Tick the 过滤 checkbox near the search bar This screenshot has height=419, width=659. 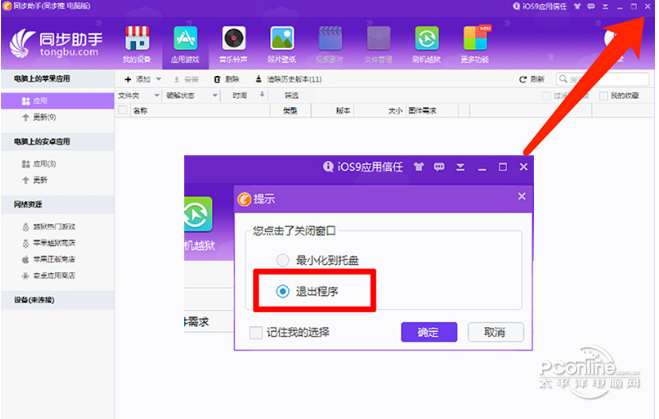(546, 96)
